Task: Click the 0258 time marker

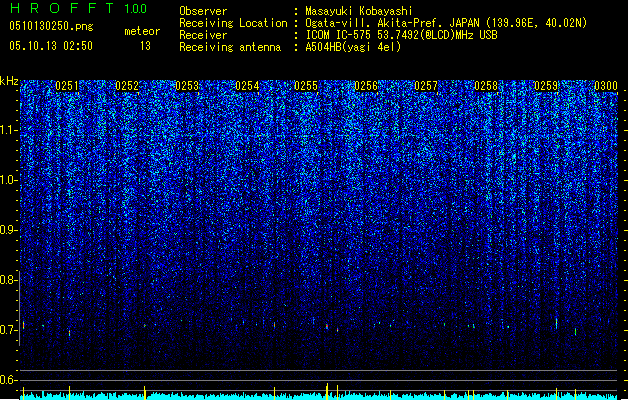Action: tap(486, 86)
